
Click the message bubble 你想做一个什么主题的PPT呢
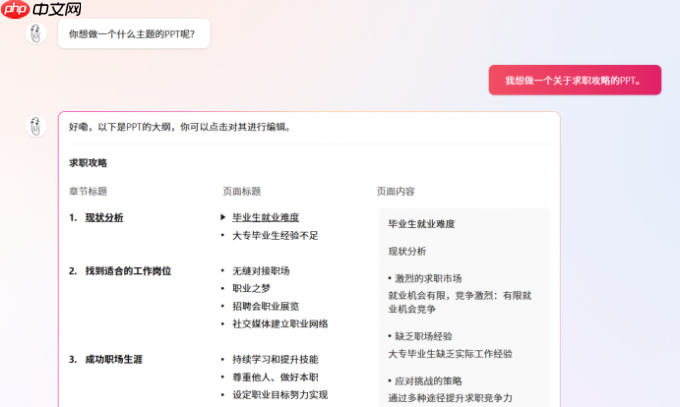point(134,34)
